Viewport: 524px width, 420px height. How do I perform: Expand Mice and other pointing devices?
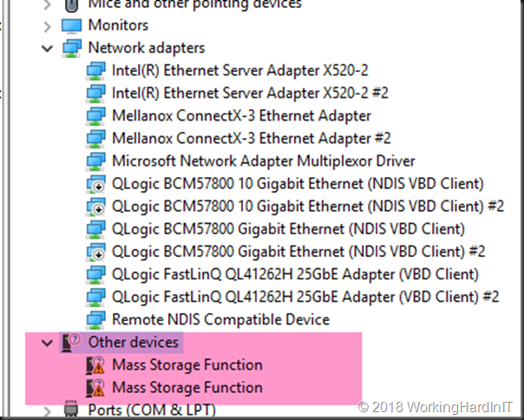pyautogui.click(x=47, y=4)
